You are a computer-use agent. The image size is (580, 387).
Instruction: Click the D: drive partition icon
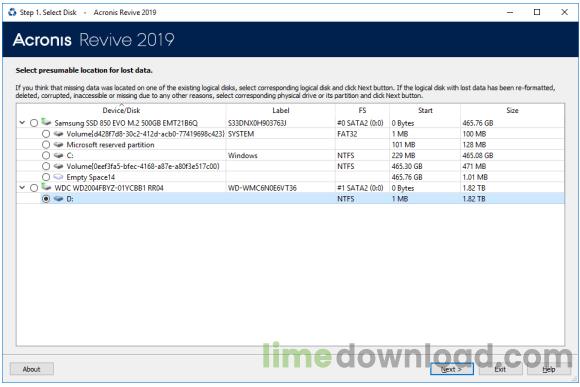click(x=58, y=199)
